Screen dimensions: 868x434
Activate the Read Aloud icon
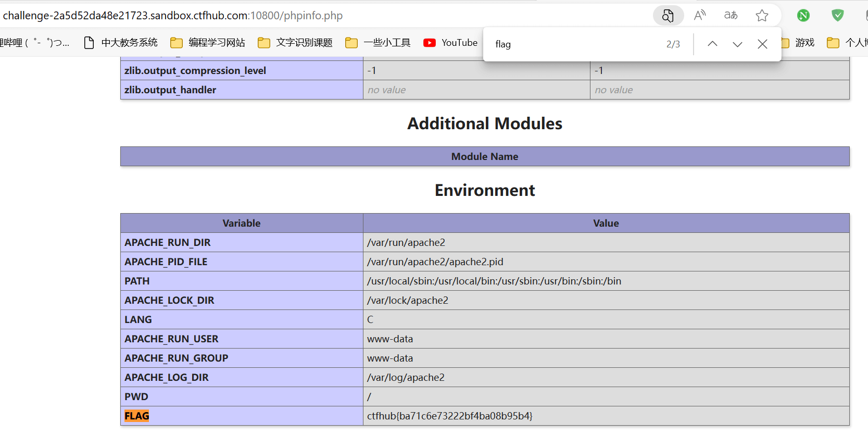pos(700,16)
